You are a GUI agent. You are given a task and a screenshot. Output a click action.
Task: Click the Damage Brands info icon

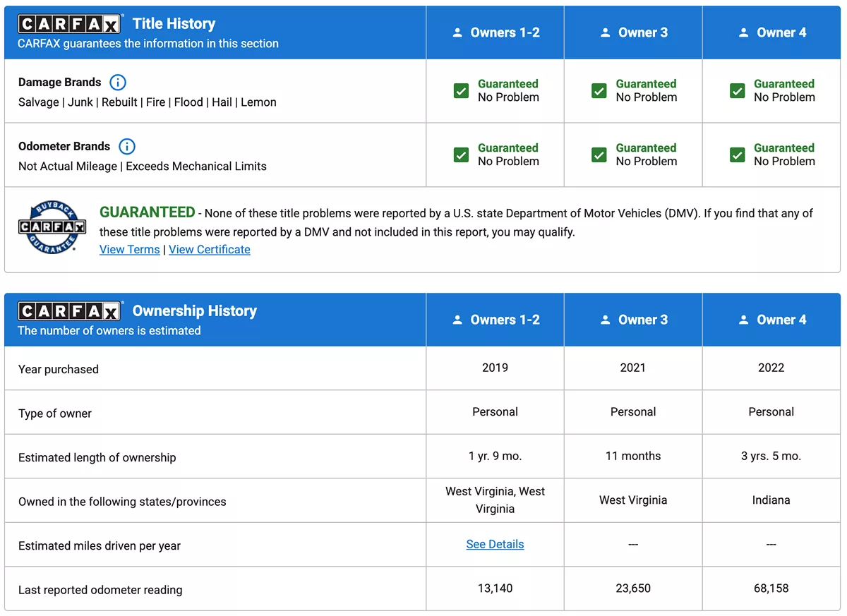[118, 83]
